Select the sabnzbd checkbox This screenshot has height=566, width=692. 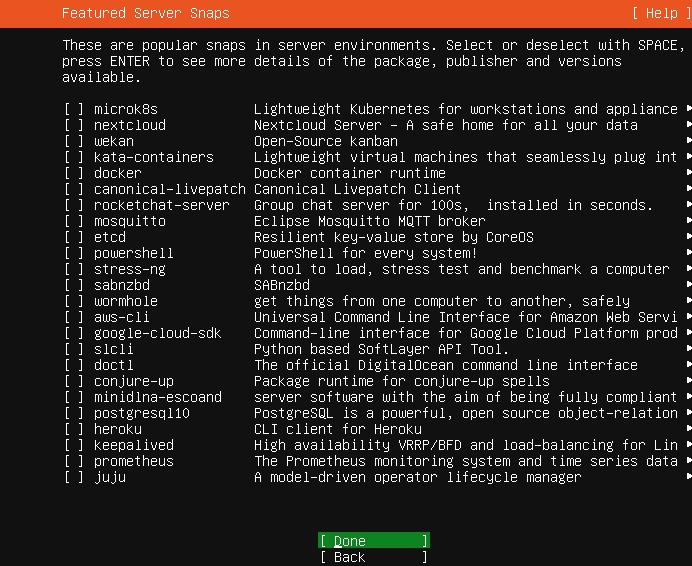74,285
